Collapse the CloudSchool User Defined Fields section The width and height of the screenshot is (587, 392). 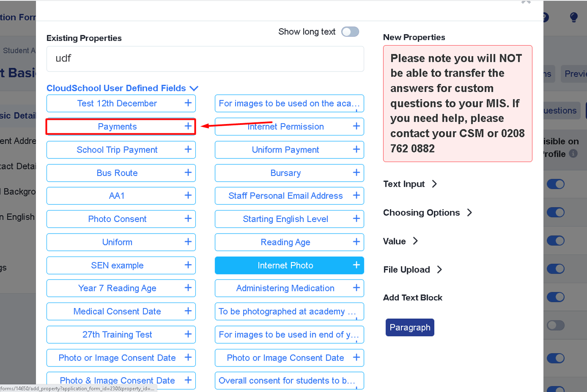coord(195,88)
